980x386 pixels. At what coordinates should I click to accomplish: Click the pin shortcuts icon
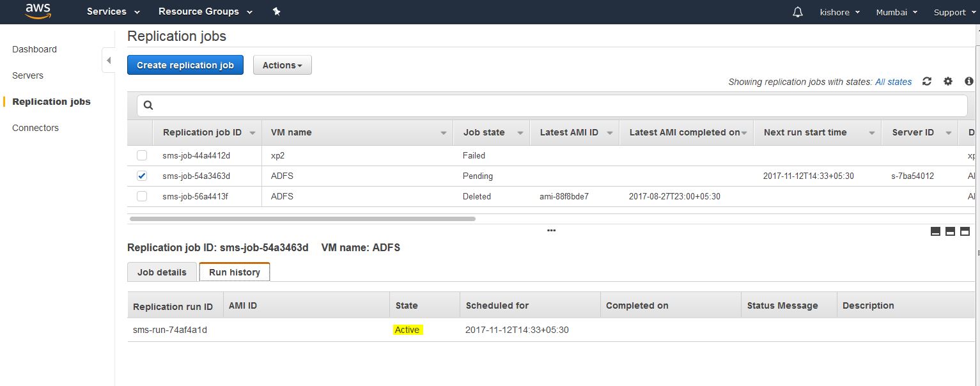[276, 12]
